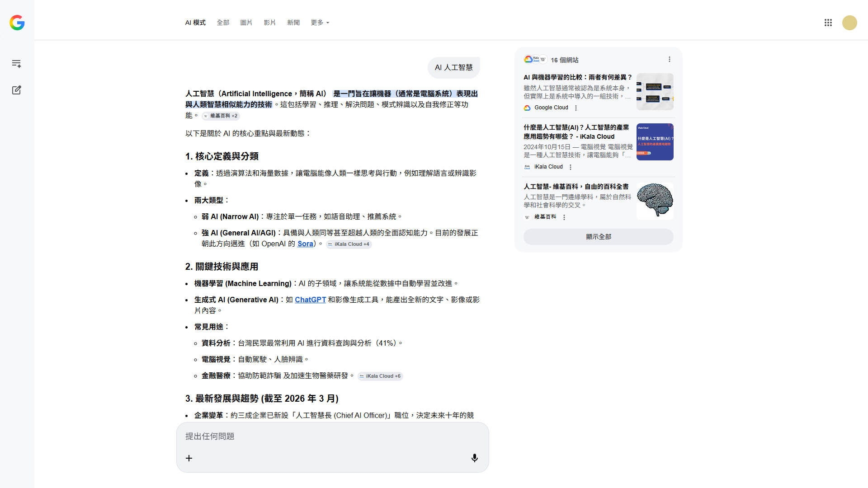The image size is (868, 488).
Task: Expand the 更多 dropdown menu
Action: [320, 23]
